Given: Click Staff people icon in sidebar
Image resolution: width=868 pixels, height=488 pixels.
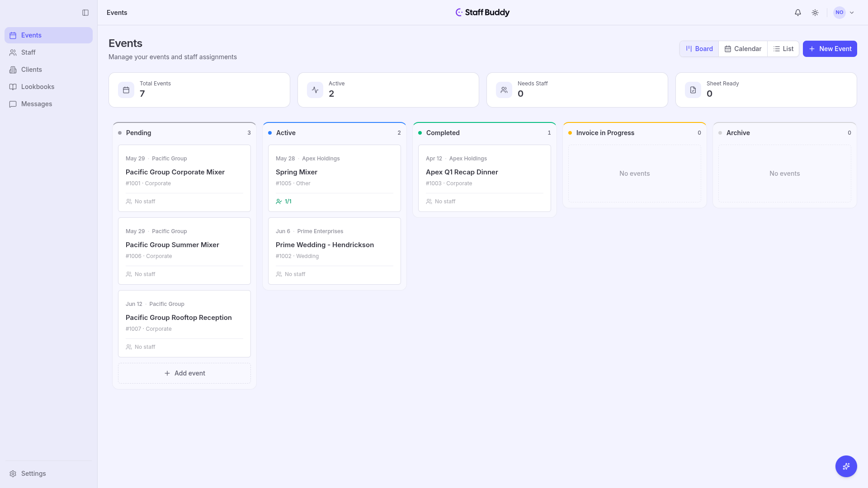Looking at the screenshot, I should (x=13, y=52).
